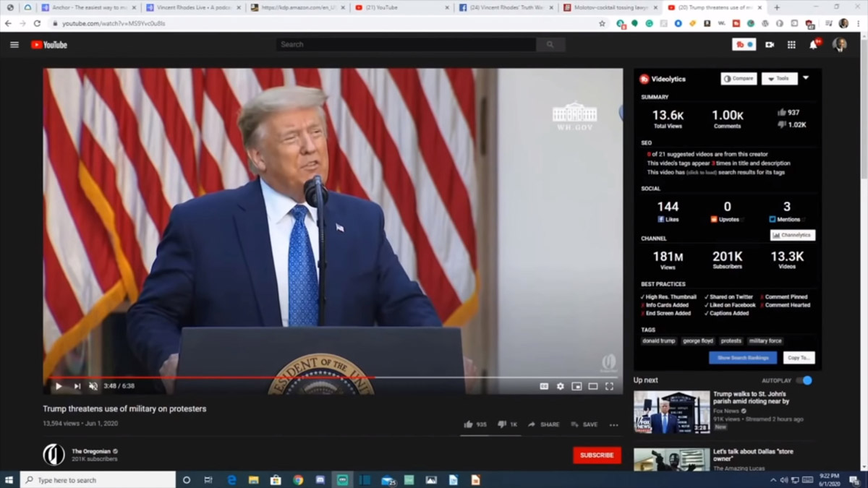Click the Facebook 144 Likes stat
The height and width of the screenshot is (488, 868).
(668, 211)
